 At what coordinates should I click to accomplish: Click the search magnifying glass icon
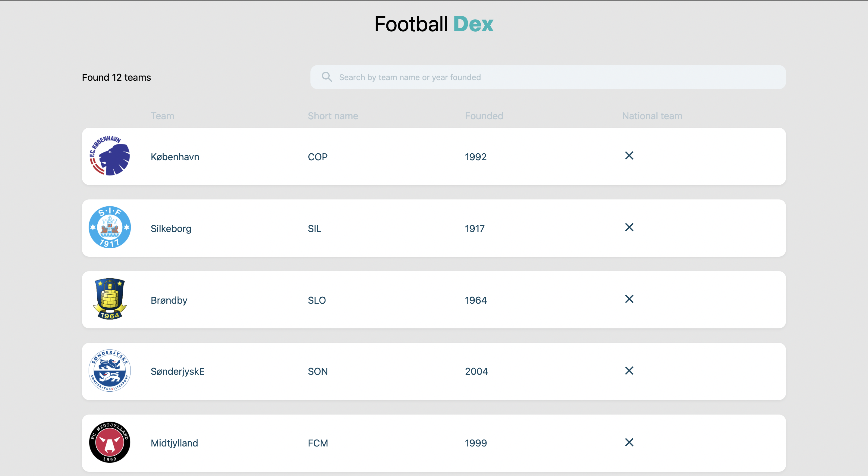tap(326, 77)
